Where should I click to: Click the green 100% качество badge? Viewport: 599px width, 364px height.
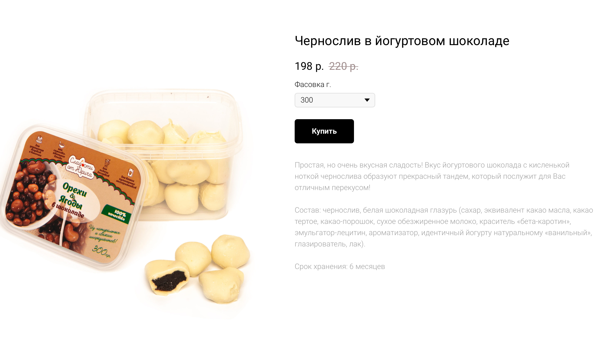[x=116, y=214]
